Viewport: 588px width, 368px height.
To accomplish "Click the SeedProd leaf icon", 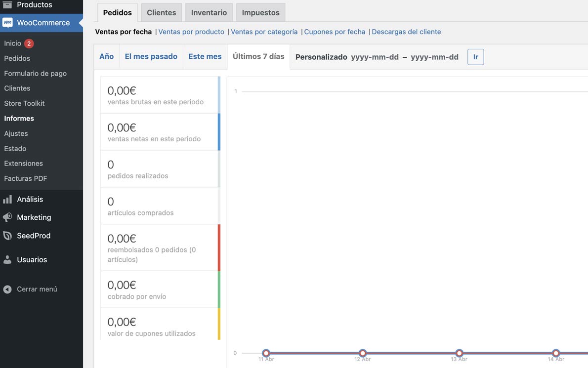I will point(7,236).
